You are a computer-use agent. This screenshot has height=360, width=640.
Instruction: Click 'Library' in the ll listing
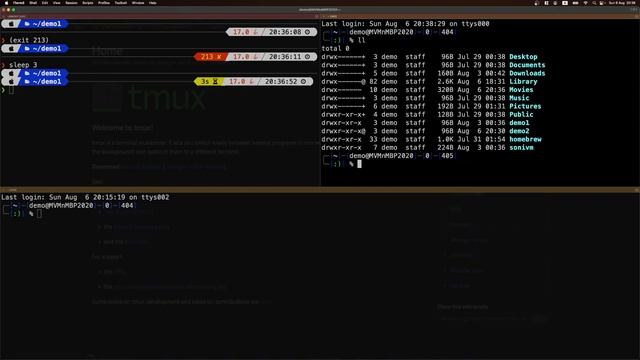[523, 82]
